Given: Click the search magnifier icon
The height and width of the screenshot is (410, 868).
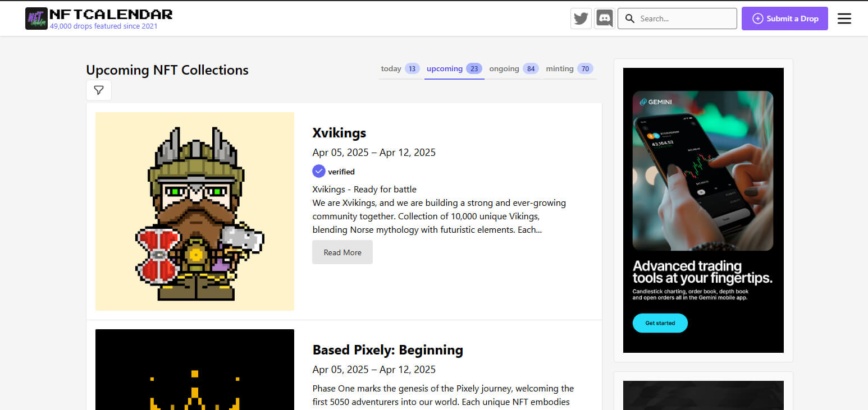Looking at the screenshot, I should point(630,19).
